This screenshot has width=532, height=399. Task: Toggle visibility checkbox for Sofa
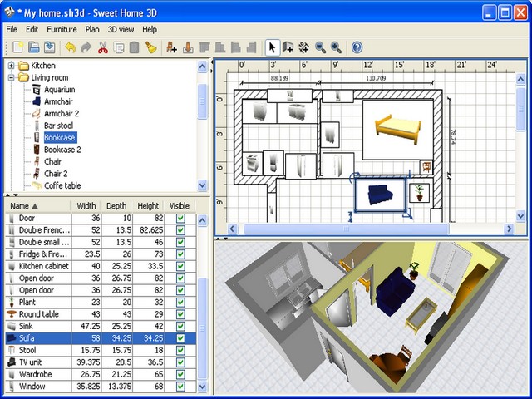[180, 338]
